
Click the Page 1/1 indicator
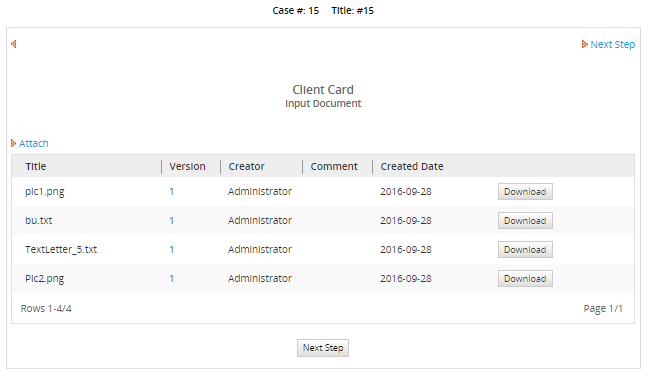pyautogui.click(x=603, y=308)
